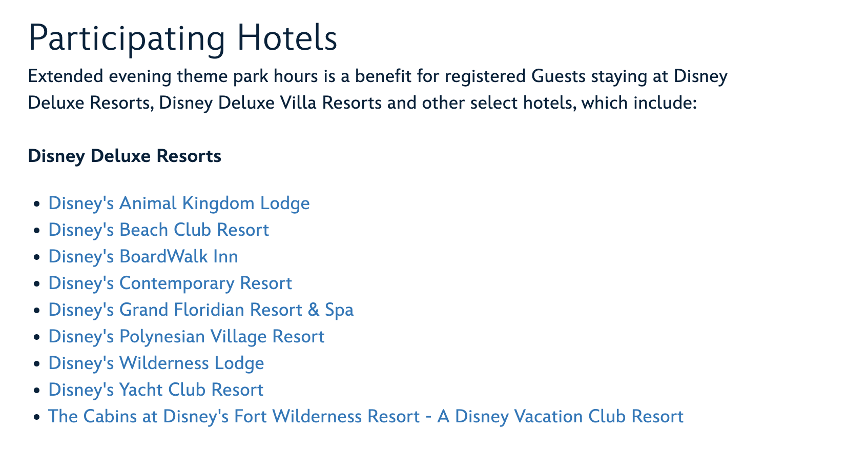
Task: Click the bullet beside Wilderness Lodge
Action: [36, 364]
